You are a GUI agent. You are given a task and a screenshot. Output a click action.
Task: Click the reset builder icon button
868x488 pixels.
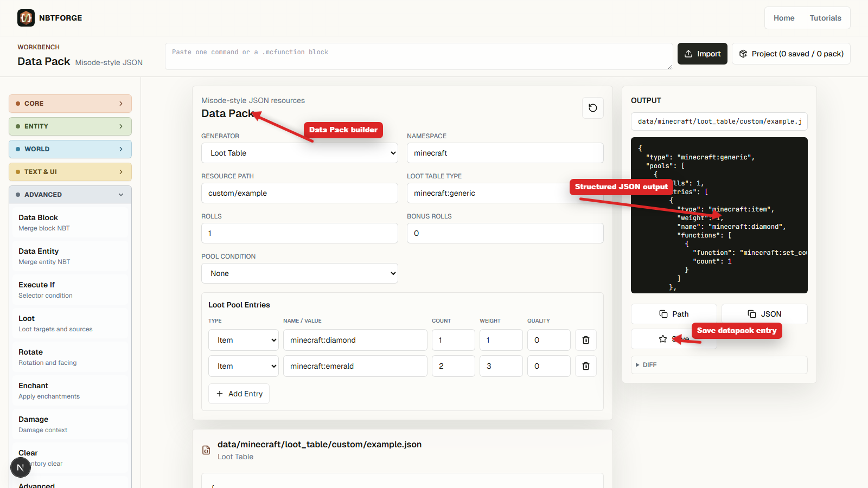click(x=593, y=108)
